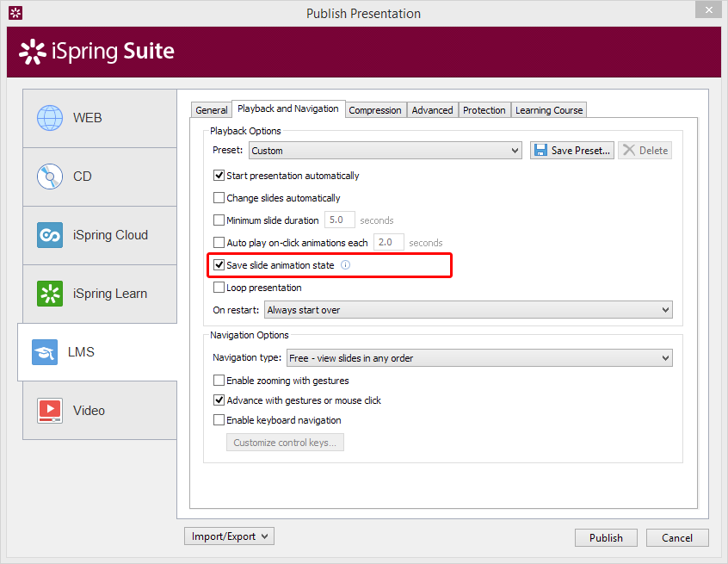Click the iSpring title bar app icon
Image resolution: width=728 pixels, height=564 pixels.
[15, 13]
